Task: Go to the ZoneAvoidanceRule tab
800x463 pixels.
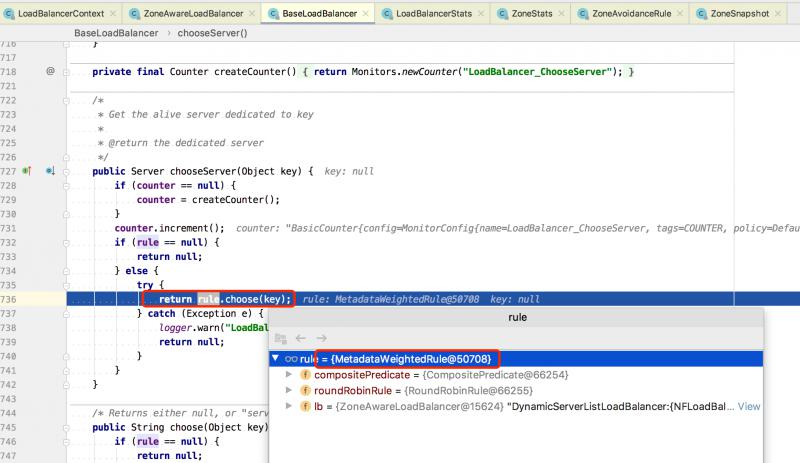Action: pos(631,13)
